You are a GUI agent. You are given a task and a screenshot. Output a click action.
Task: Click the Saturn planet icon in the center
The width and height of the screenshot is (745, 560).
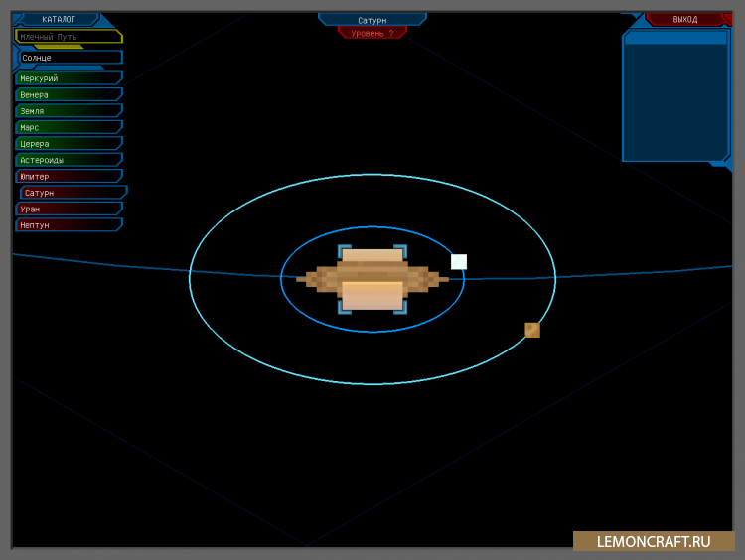[372, 280]
